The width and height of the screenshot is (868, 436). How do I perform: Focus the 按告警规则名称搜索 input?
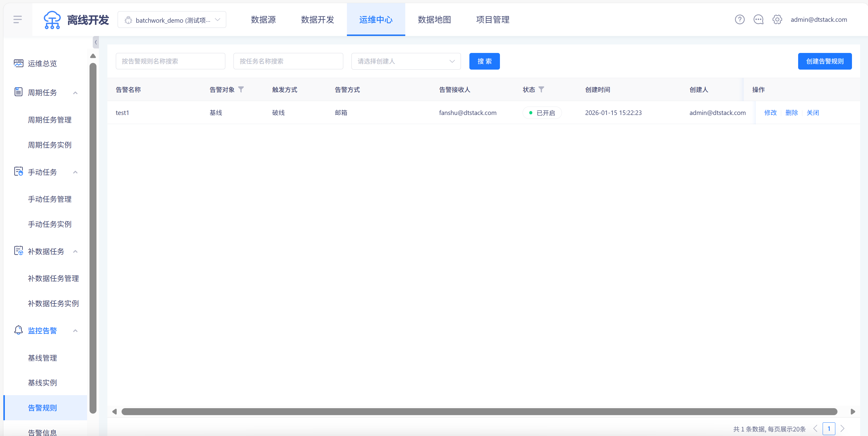coord(171,61)
